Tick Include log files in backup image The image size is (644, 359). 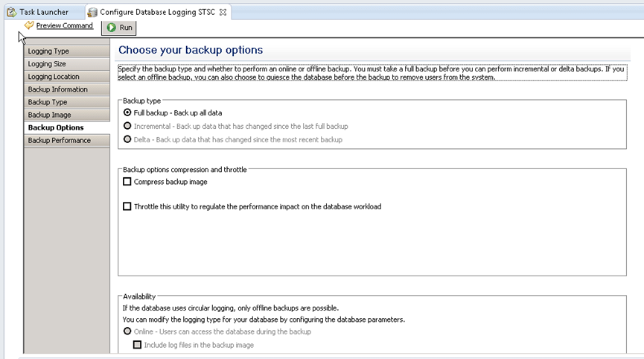[x=137, y=345]
